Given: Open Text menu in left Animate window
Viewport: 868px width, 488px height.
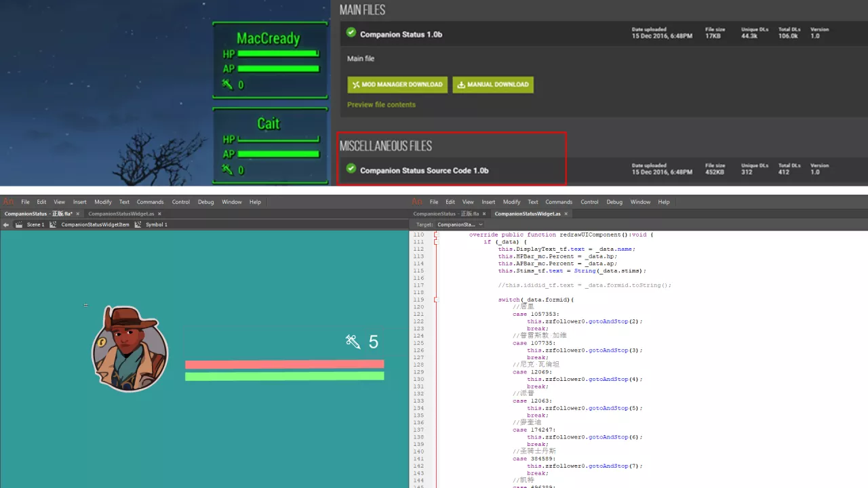Looking at the screenshot, I should 124,202.
